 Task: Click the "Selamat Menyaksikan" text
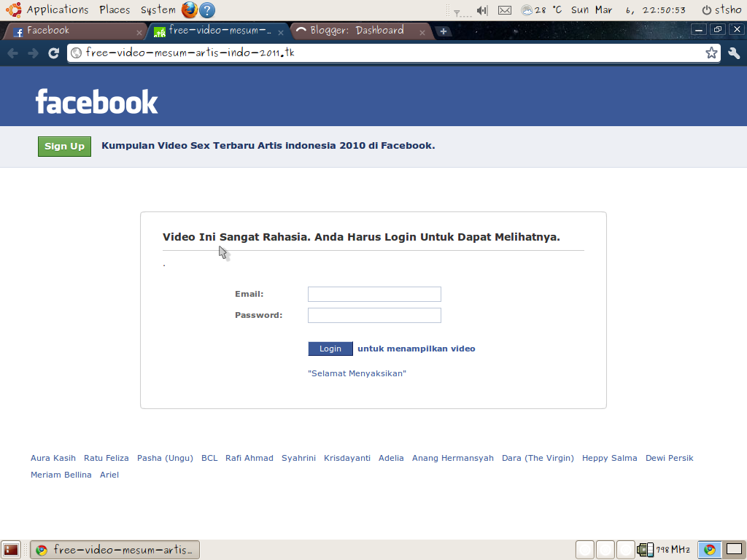coord(357,373)
